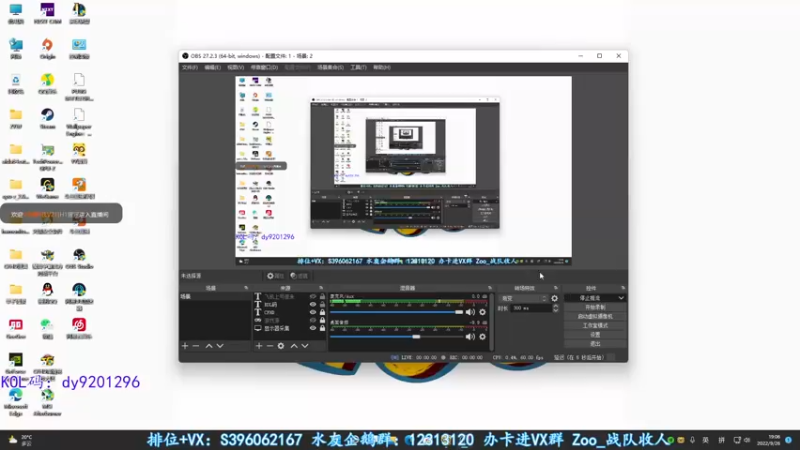Screen dimensions: 800x450
Task: Toggle visibility of the third text source
Action: 313,312
